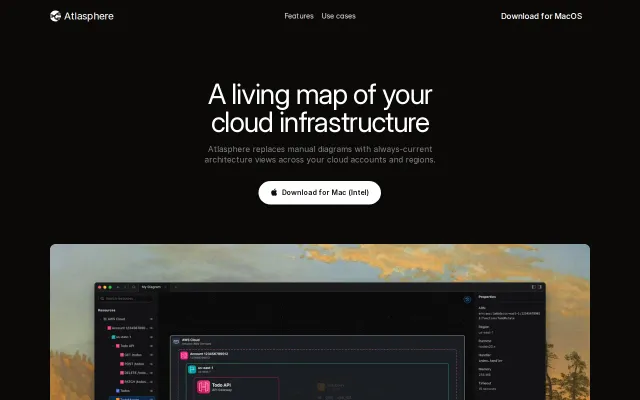Click the Region label in Properties
The height and width of the screenshot is (400, 640).
coord(484,327)
